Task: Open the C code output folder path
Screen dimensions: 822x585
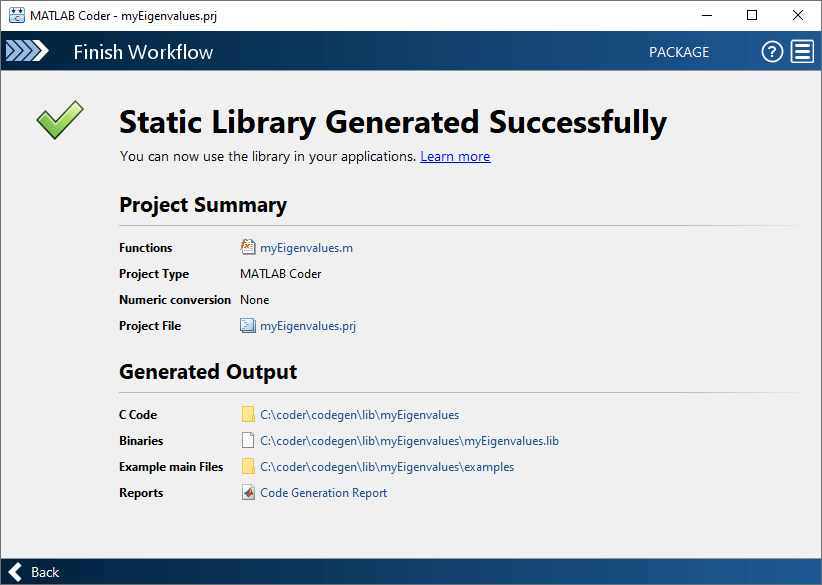Action: pyautogui.click(x=359, y=414)
